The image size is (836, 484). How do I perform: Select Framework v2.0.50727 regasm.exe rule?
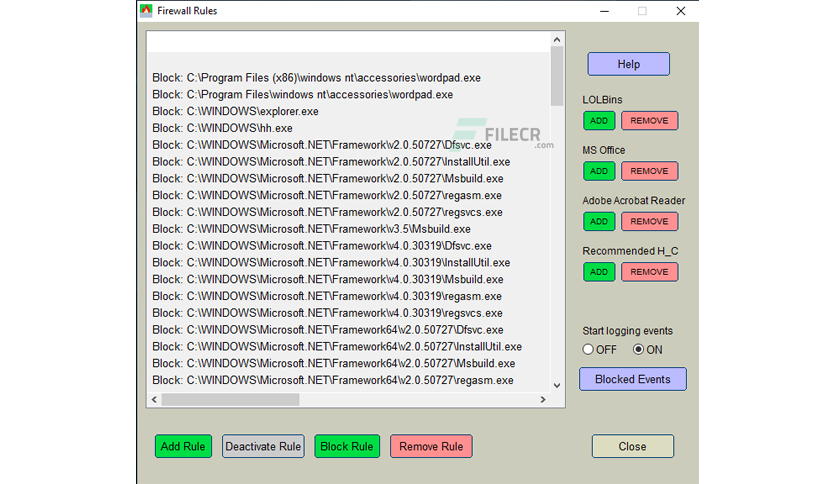coord(327,195)
